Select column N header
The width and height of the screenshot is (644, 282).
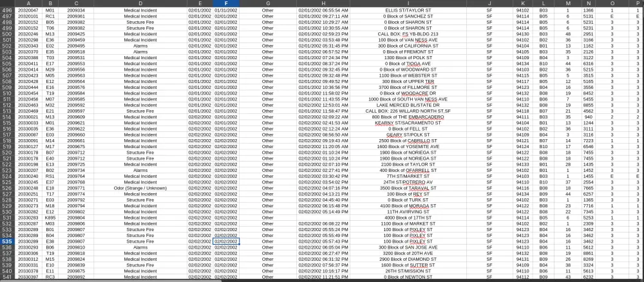click(589, 3)
